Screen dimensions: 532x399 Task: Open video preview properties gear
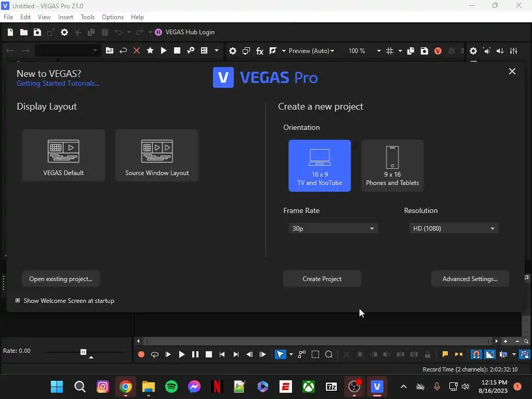232,51
